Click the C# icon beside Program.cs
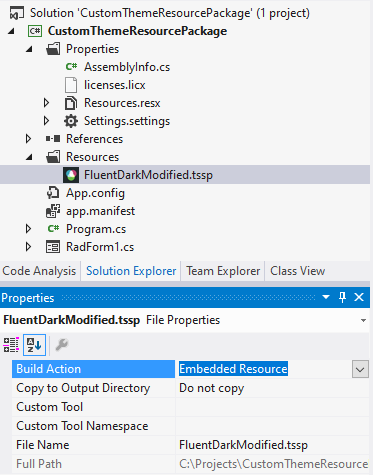373x475 pixels. [x=53, y=229]
